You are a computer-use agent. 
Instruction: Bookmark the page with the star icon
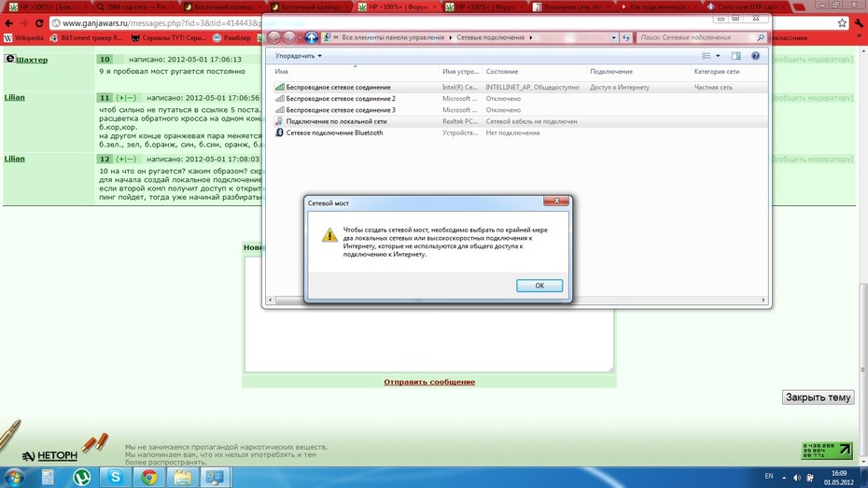(x=842, y=23)
